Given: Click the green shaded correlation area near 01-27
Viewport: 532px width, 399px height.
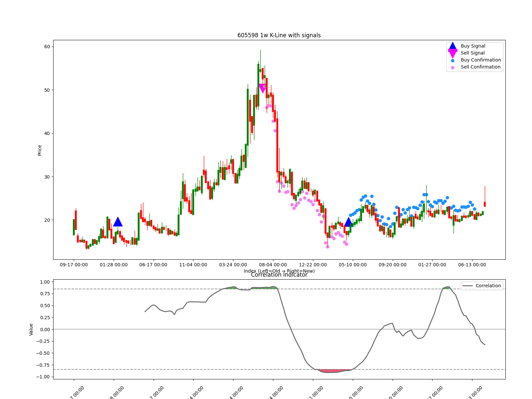Looking at the screenshot, I should [446, 288].
